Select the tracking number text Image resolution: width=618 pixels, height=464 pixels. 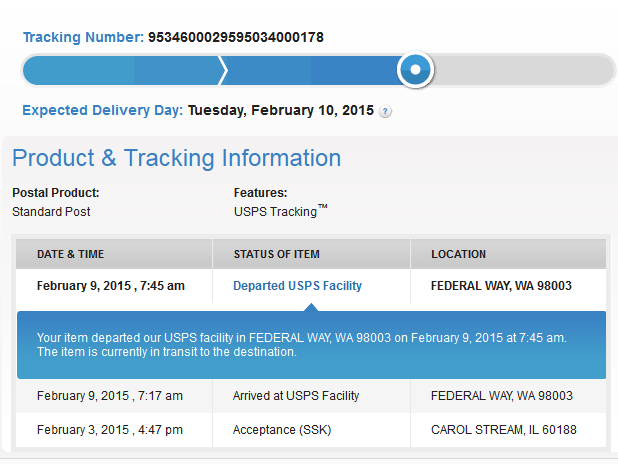click(235, 37)
